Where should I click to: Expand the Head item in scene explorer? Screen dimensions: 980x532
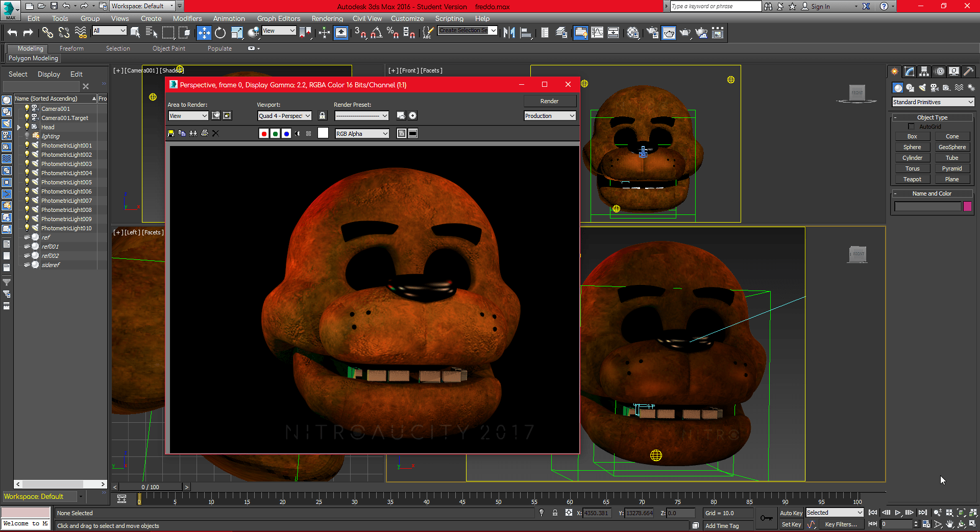[x=19, y=127]
